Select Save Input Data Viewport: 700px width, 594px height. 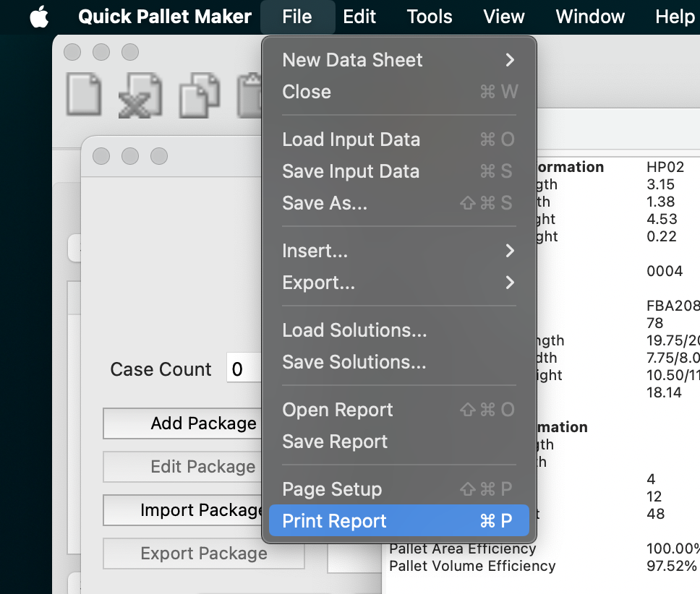coord(399,171)
